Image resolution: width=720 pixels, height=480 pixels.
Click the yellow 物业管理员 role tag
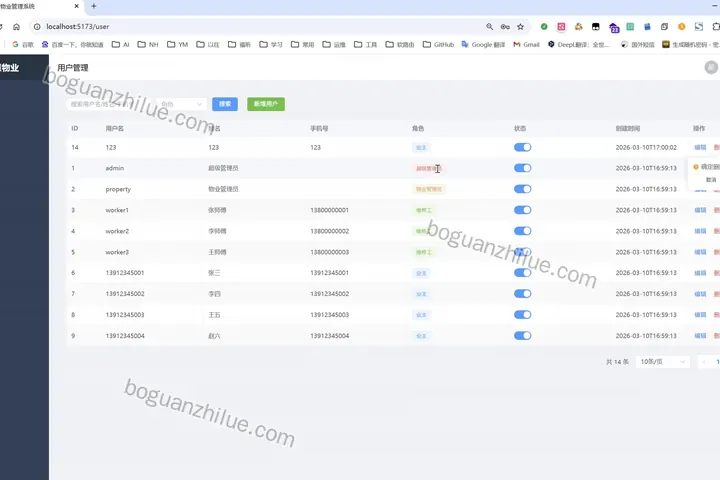click(428, 189)
